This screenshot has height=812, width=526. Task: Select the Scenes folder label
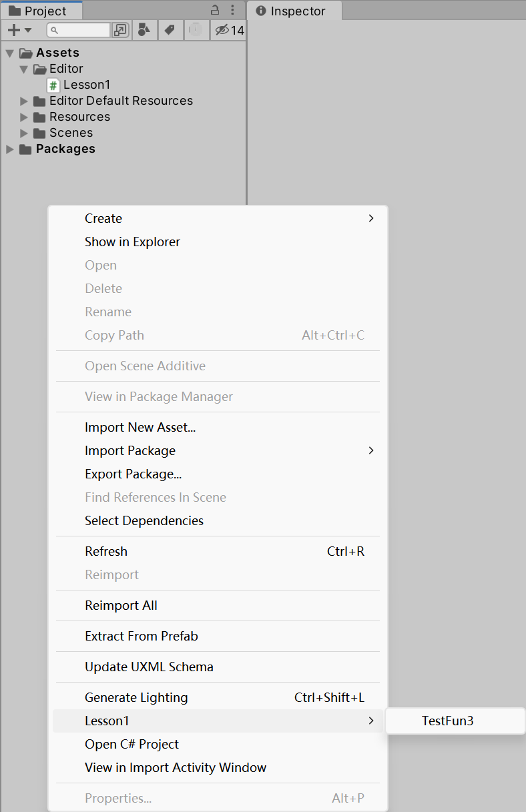[71, 133]
